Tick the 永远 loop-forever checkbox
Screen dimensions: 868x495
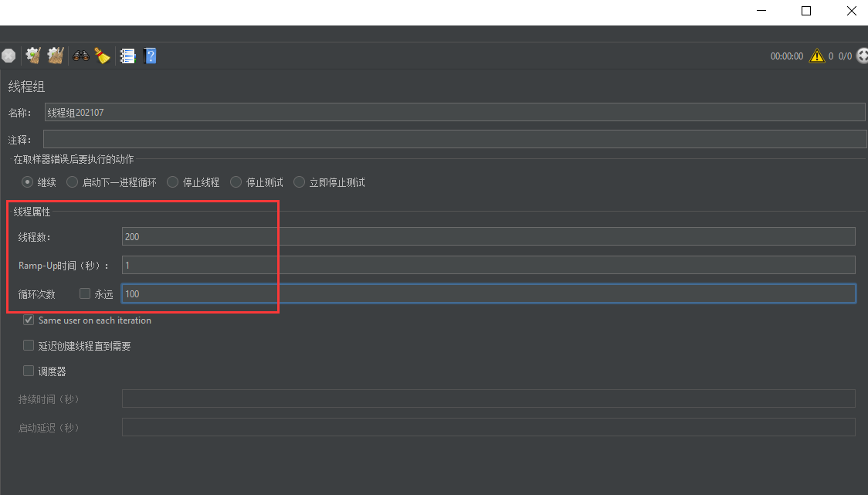pyautogui.click(x=85, y=293)
